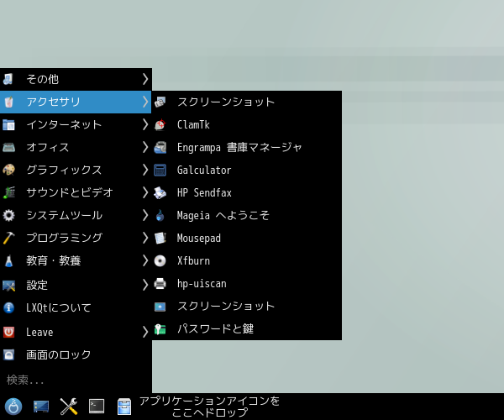The image size is (504, 420).
Task: Expand the グラフィックス submenu arrow
Action: point(145,170)
